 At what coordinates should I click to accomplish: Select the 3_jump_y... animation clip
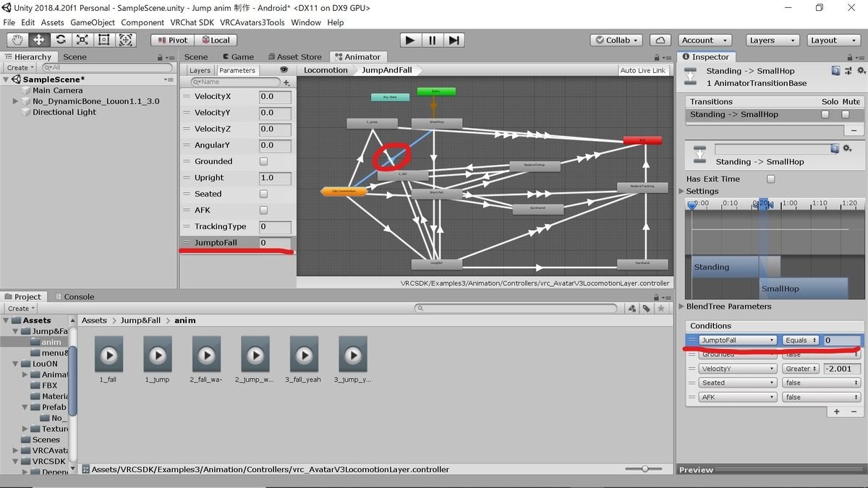(x=352, y=359)
